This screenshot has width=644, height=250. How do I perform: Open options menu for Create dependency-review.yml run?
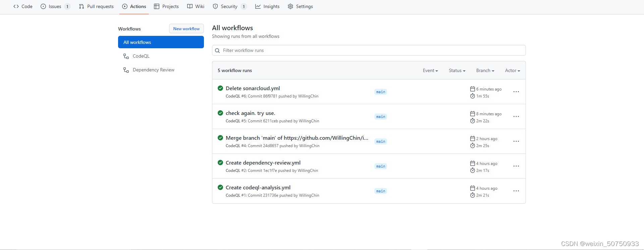516,166
